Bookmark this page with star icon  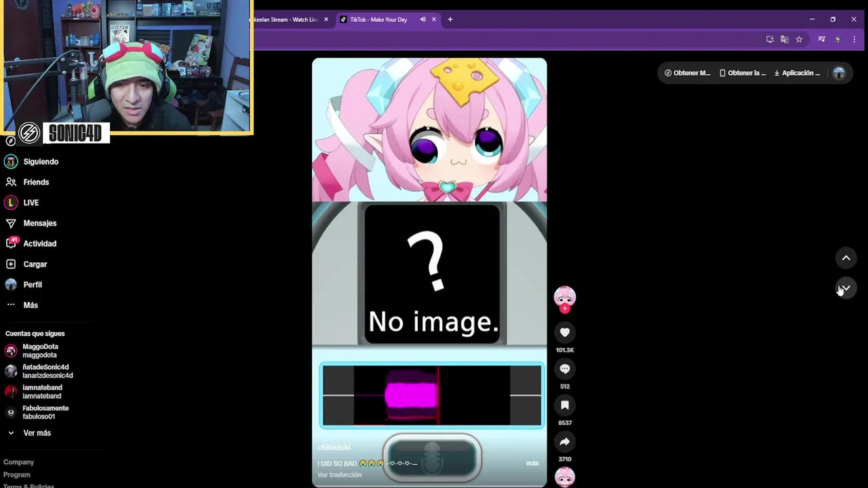tap(799, 39)
